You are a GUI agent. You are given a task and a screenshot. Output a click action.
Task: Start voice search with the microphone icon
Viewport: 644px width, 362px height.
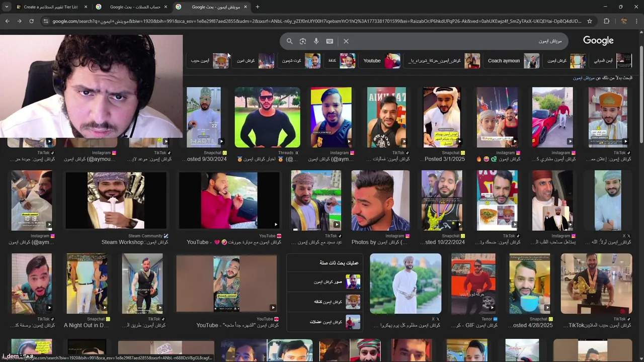(316, 41)
